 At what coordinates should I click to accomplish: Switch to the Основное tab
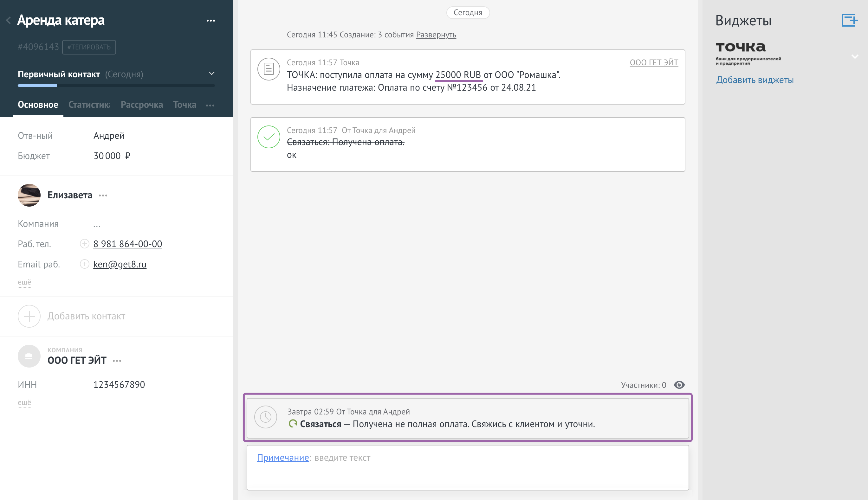pyautogui.click(x=38, y=105)
